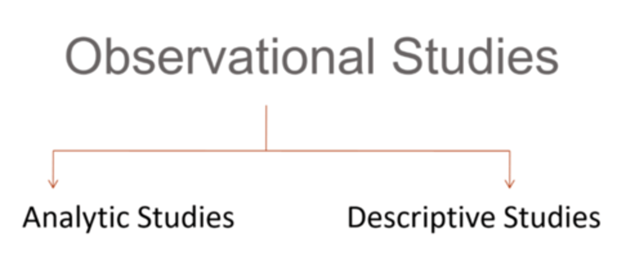
Task: Click the capital "D" in Descriptive
Action: tap(359, 218)
